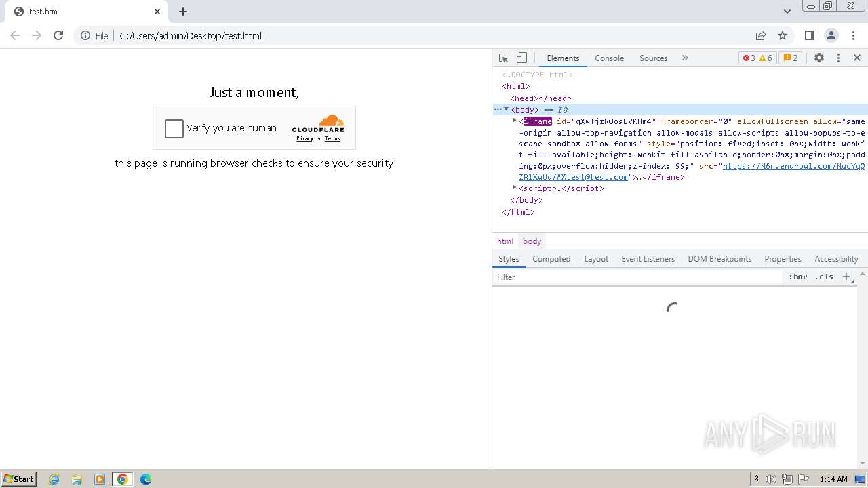
Task: Switch to Event Listeners tab
Action: [648, 259]
